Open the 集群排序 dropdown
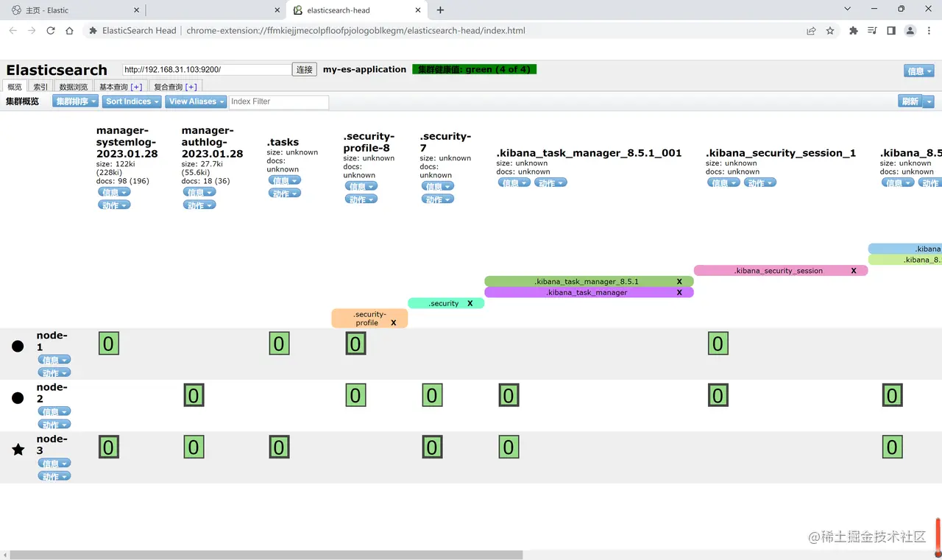This screenshot has height=560, width=942. pyautogui.click(x=75, y=102)
